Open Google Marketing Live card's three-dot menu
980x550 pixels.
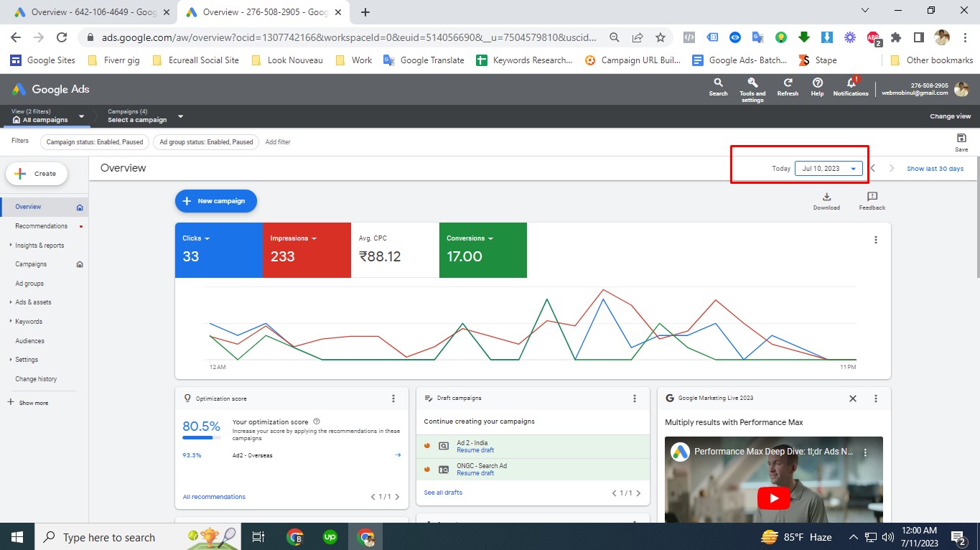[x=876, y=398]
